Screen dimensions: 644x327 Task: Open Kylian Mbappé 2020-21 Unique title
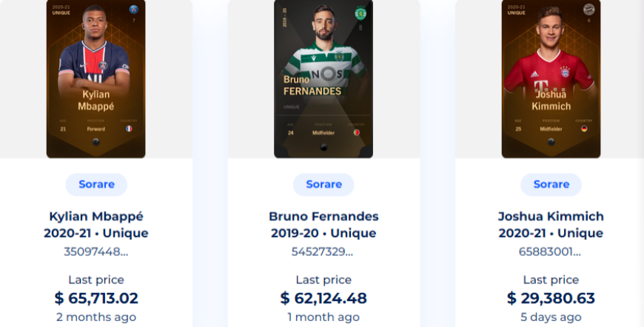[96, 224]
